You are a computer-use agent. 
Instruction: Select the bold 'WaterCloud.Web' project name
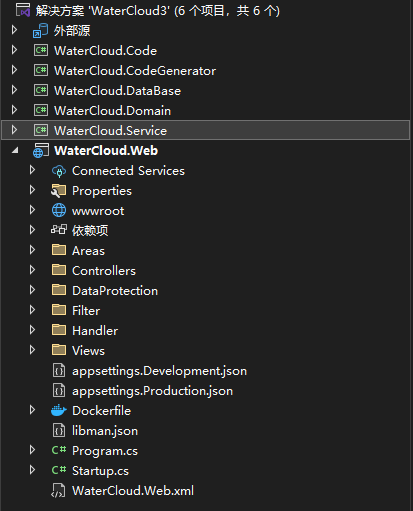106,151
